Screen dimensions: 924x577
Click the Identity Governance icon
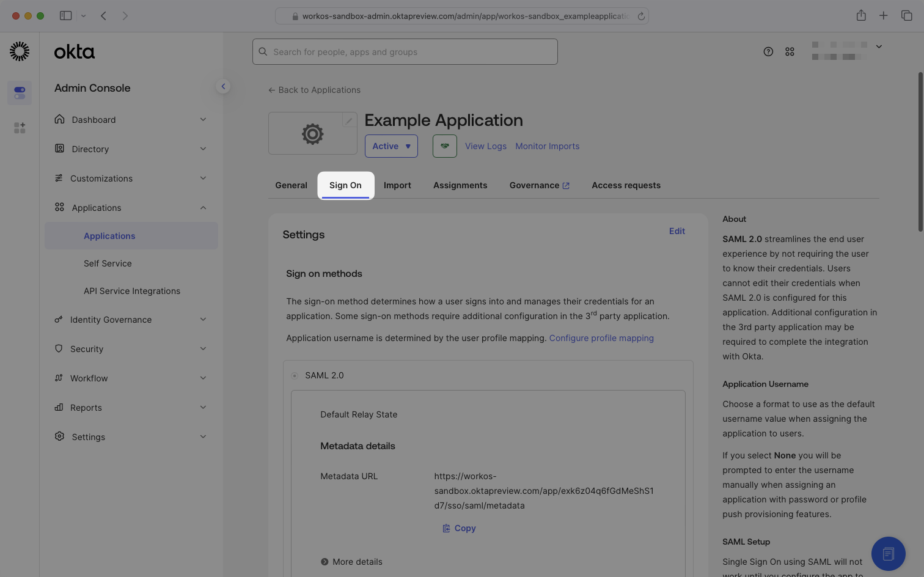tap(59, 319)
